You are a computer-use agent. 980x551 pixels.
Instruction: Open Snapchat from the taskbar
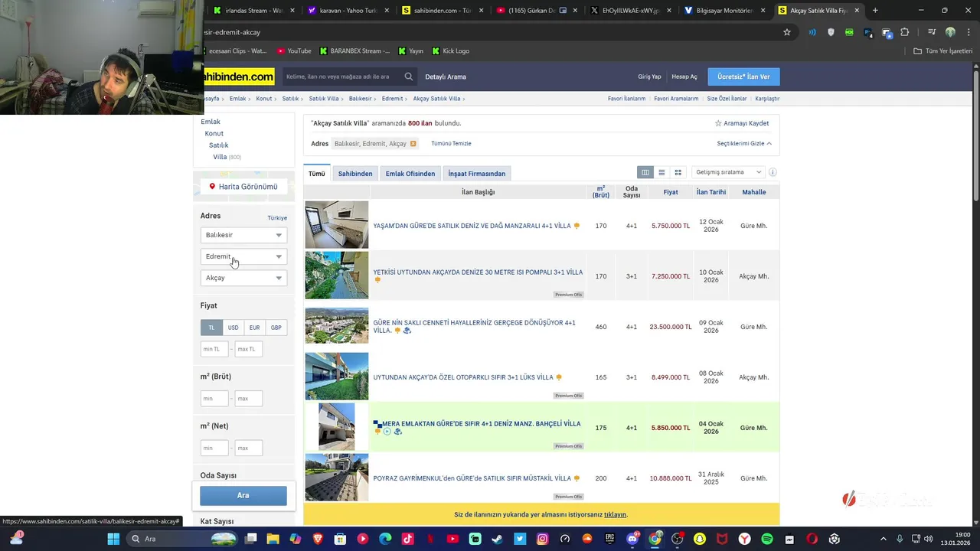(699, 539)
